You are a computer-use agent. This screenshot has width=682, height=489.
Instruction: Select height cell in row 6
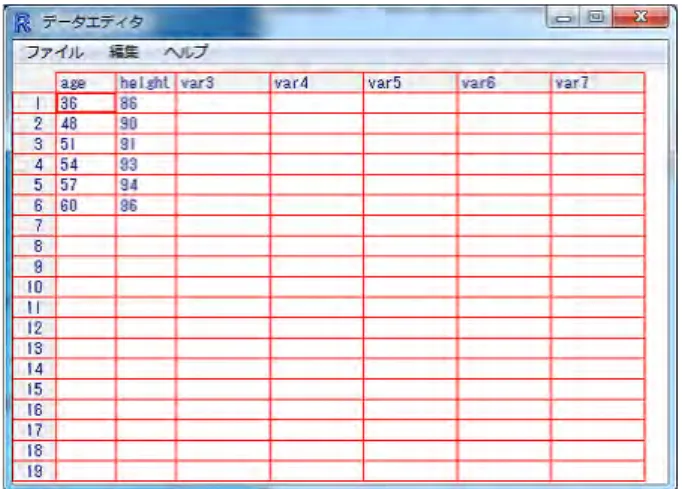point(146,205)
